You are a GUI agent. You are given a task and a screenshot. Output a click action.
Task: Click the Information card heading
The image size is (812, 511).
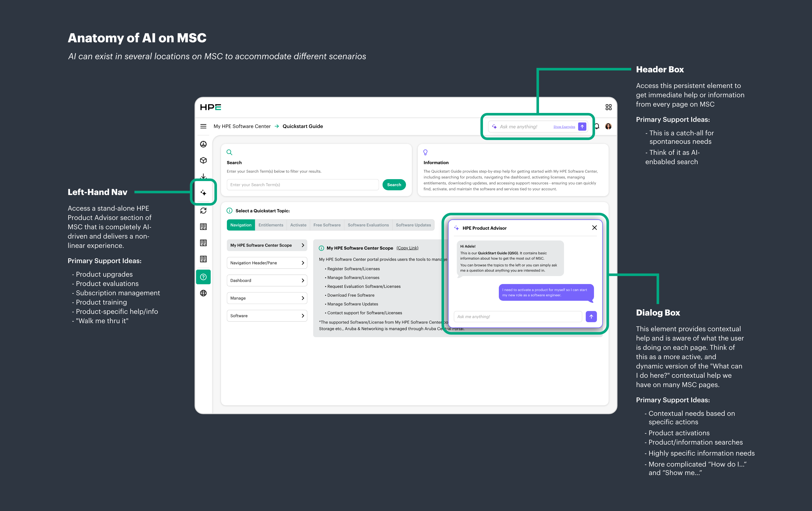436,163
